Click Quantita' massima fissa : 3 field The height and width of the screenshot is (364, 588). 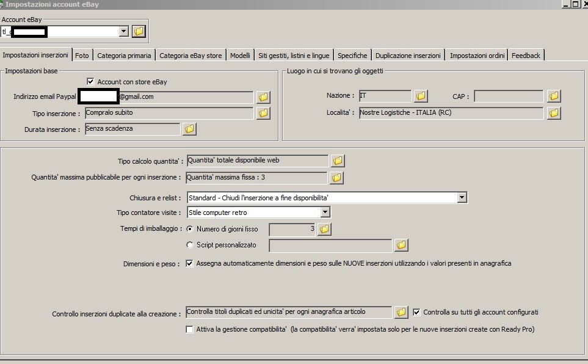(256, 178)
